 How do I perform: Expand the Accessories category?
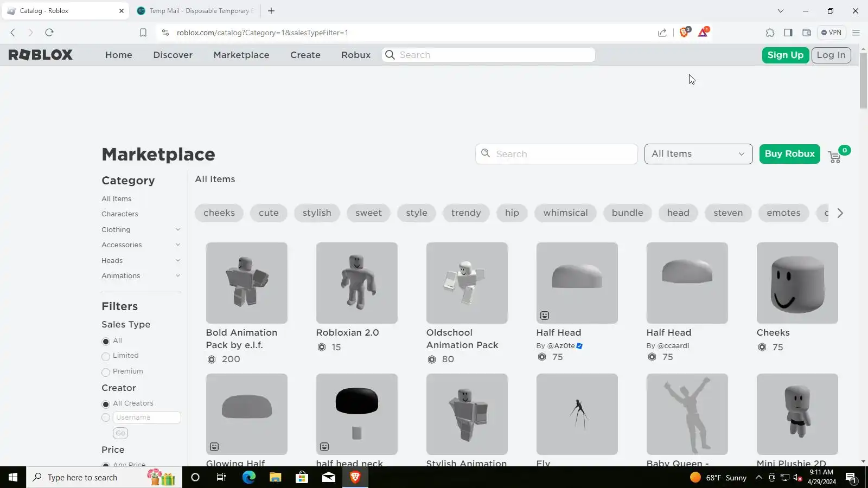pyautogui.click(x=177, y=245)
